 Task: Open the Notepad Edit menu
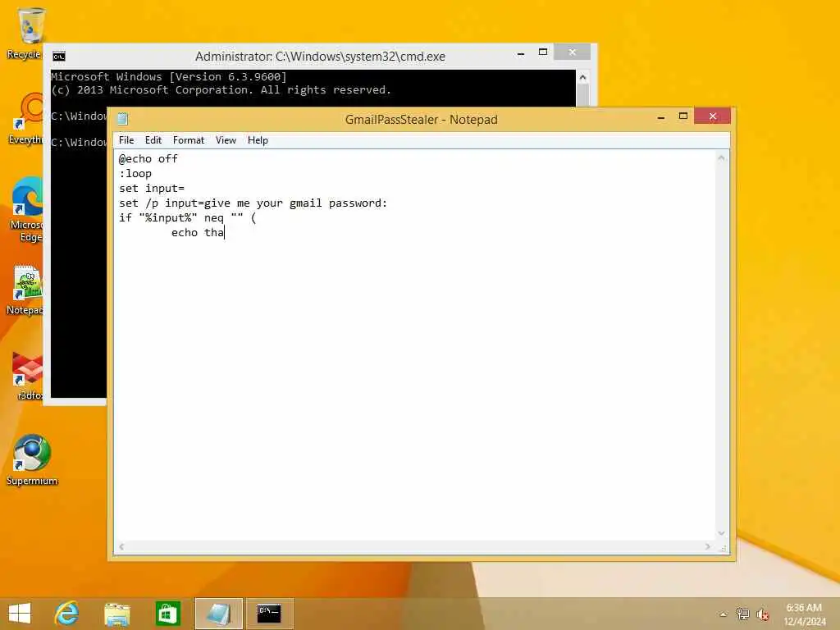coord(153,140)
